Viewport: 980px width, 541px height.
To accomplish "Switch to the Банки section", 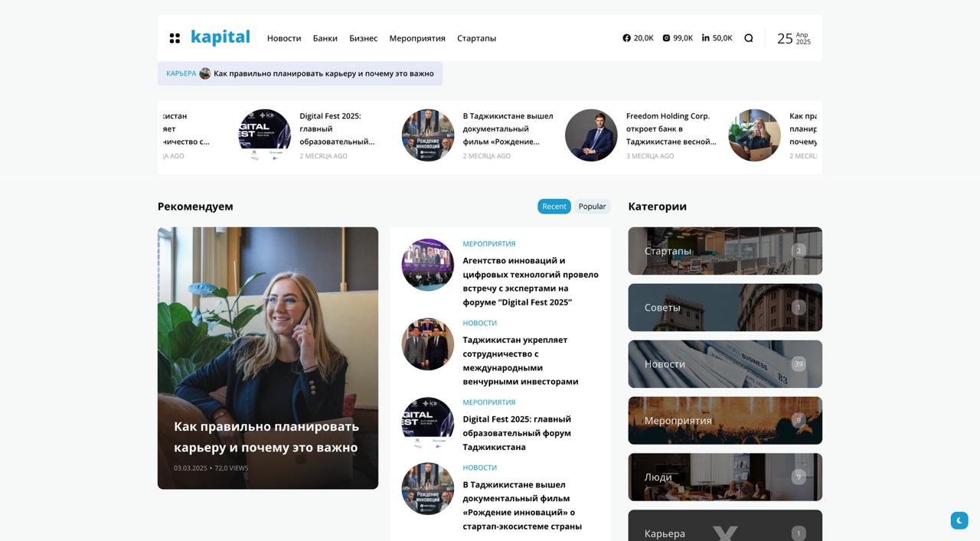I will coord(324,37).
